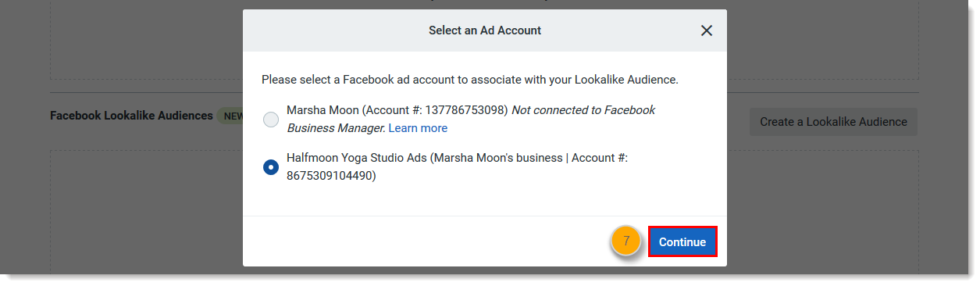Close the Select an Ad Account dialog
The width and height of the screenshot is (980, 286).
pyautogui.click(x=707, y=30)
